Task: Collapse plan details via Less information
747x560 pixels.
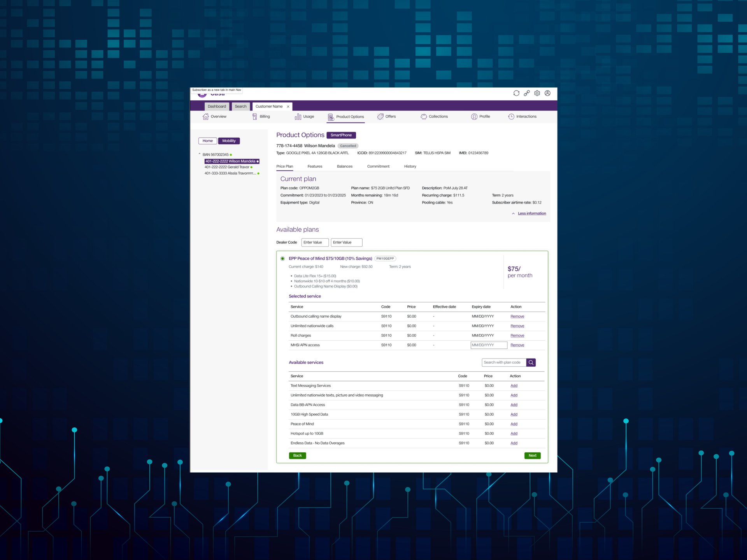Action: 531,213
